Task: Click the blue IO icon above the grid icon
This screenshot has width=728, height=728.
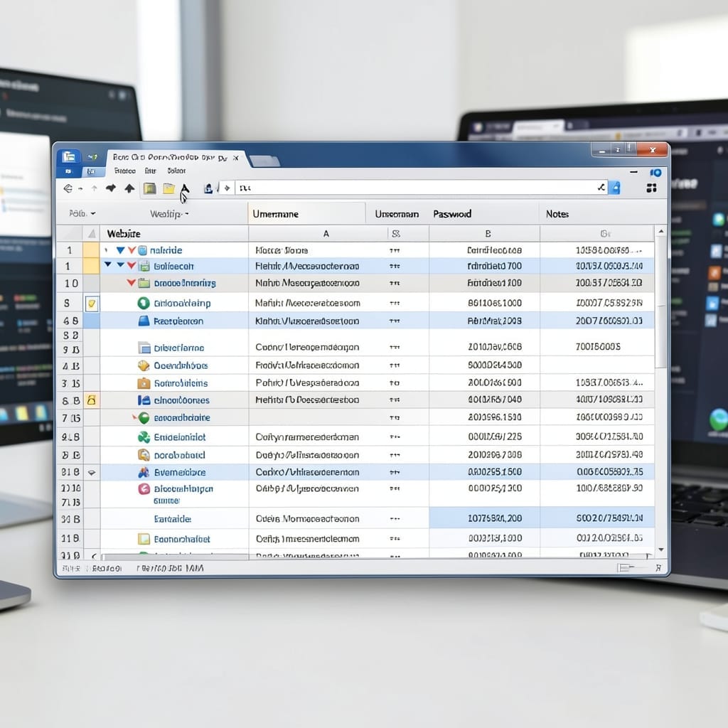Action: click(655, 173)
